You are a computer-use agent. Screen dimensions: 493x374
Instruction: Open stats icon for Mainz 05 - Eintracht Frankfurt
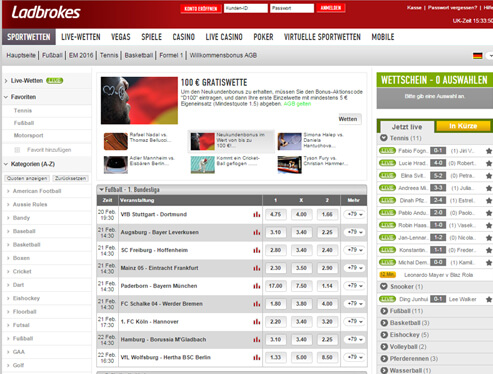256,268
